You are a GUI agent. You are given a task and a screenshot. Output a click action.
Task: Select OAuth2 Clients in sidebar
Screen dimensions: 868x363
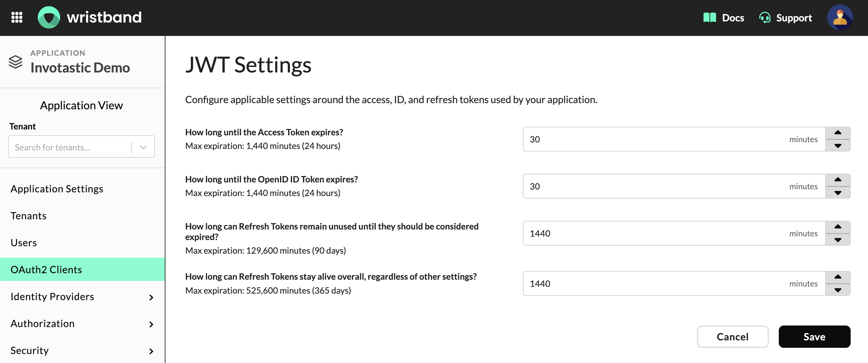tap(82, 269)
